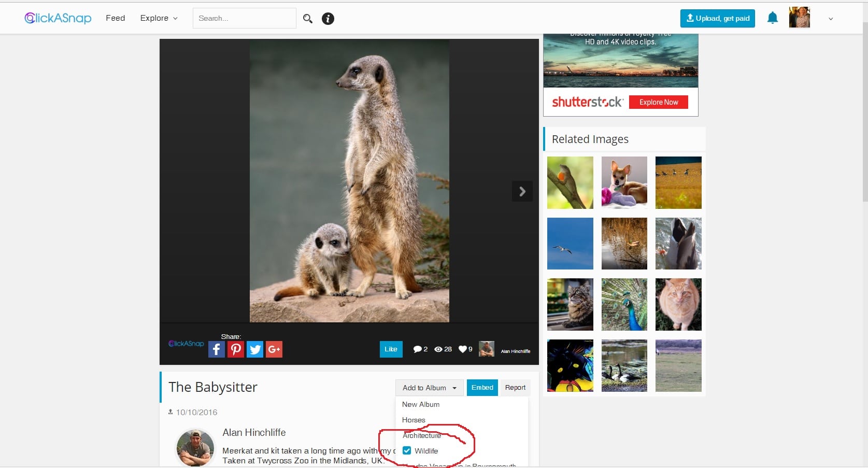Screen dimensions: 868x468
Task: Toggle Like on The Babysitter photo
Action: pos(390,349)
